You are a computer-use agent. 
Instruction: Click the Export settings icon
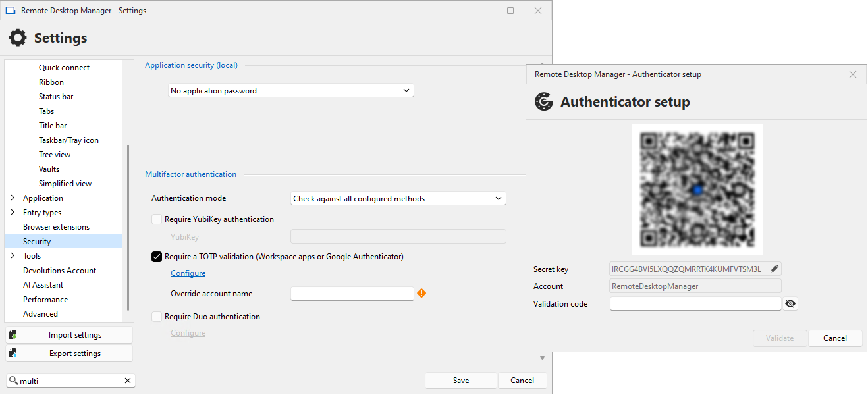click(x=13, y=354)
